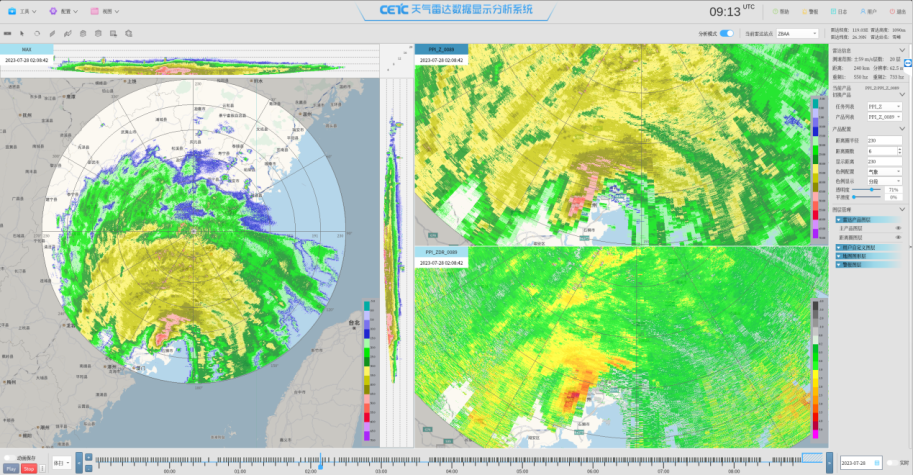This screenshot has width=913, height=475.
Task: Collapse the 图层管理 layer management section
Action: [x=903, y=210]
